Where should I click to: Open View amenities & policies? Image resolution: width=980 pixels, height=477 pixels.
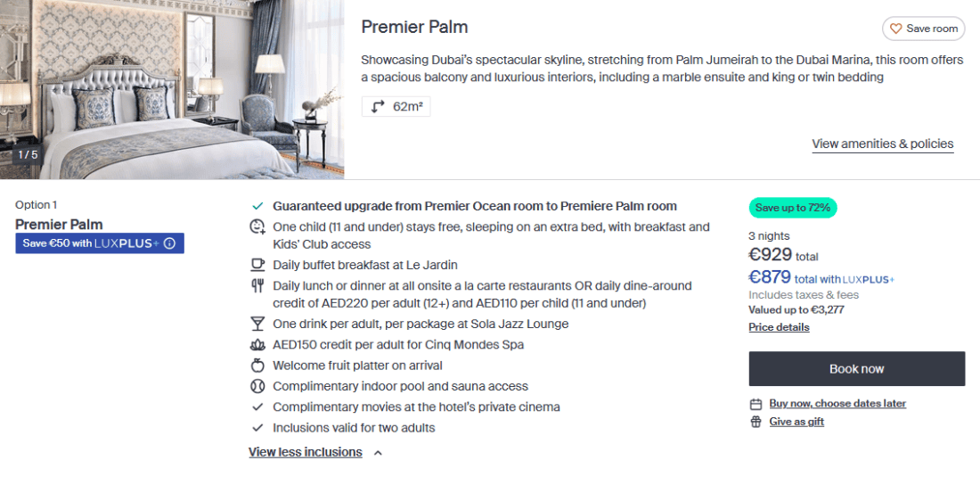point(882,144)
